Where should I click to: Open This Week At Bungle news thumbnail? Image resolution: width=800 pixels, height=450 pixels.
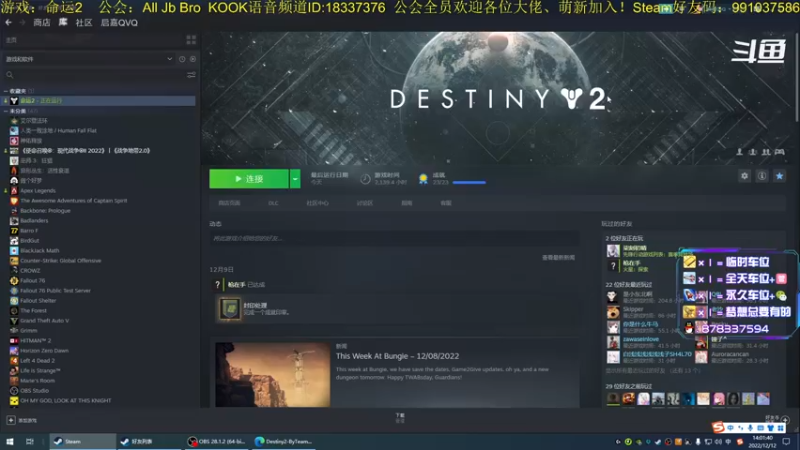pos(272,374)
